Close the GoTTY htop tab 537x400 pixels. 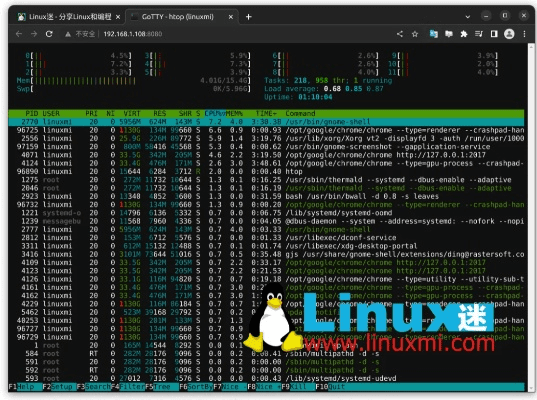[231, 17]
